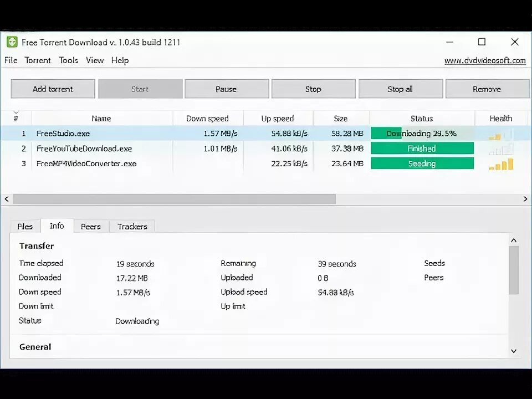This screenshot has width=532, height=399.
Task: Click the Seeding status bar
Action: coord(422,163)
